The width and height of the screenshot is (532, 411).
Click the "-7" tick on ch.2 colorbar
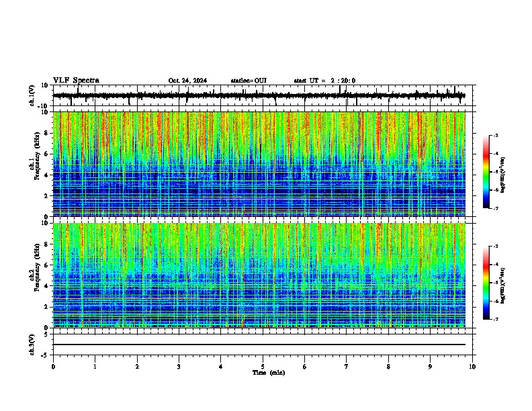(x=496, y=320)
